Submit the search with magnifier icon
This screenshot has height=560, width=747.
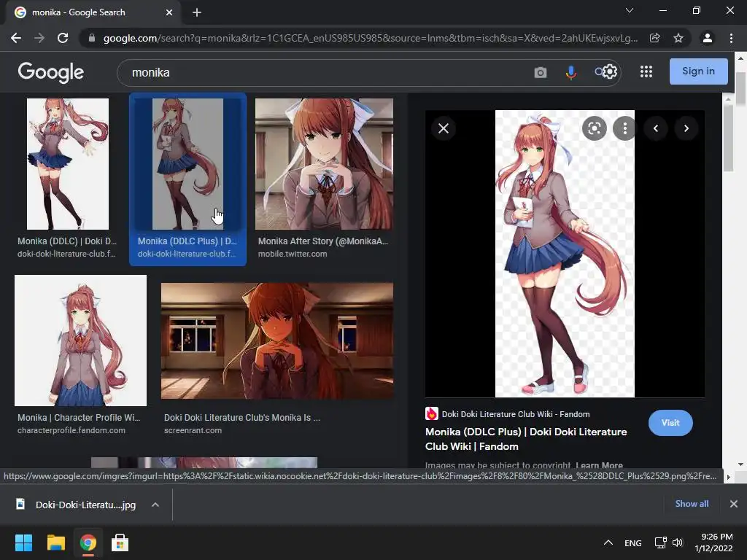599,72
